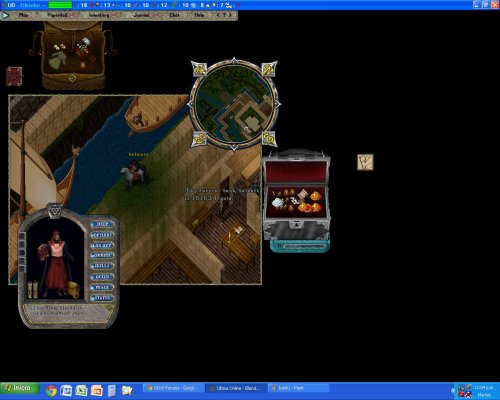Toggle the Peace/War mode button

click(x=102, y=287)
